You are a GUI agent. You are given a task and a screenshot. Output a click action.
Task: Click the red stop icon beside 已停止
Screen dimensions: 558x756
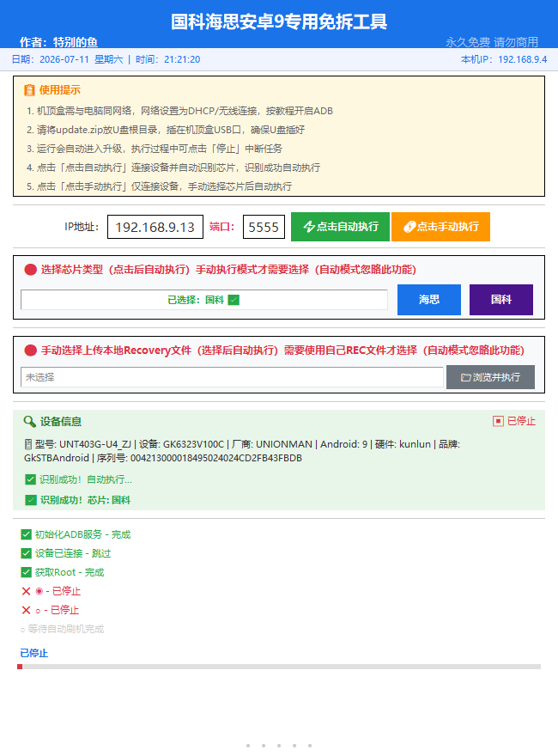(498, 422)
